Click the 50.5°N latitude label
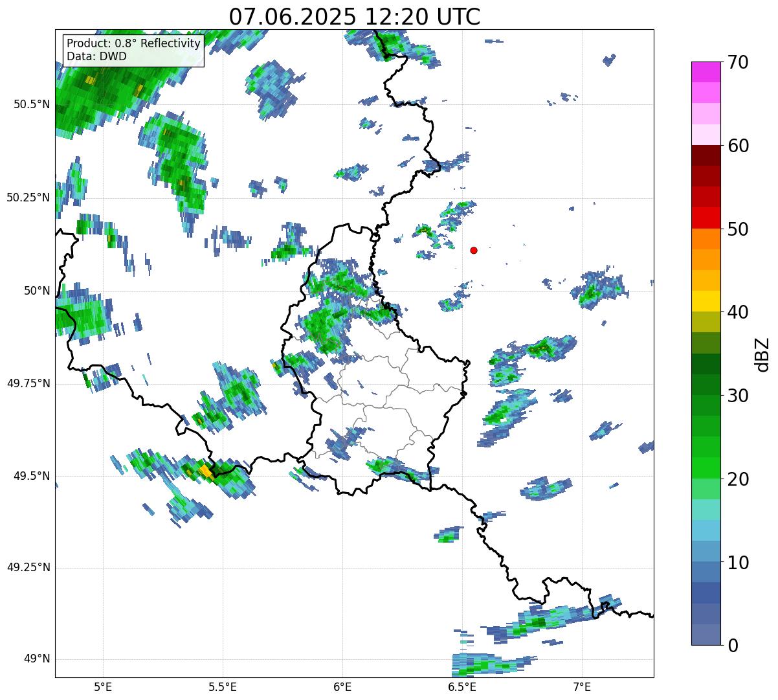778x700 pixels. tap(32, 104)
